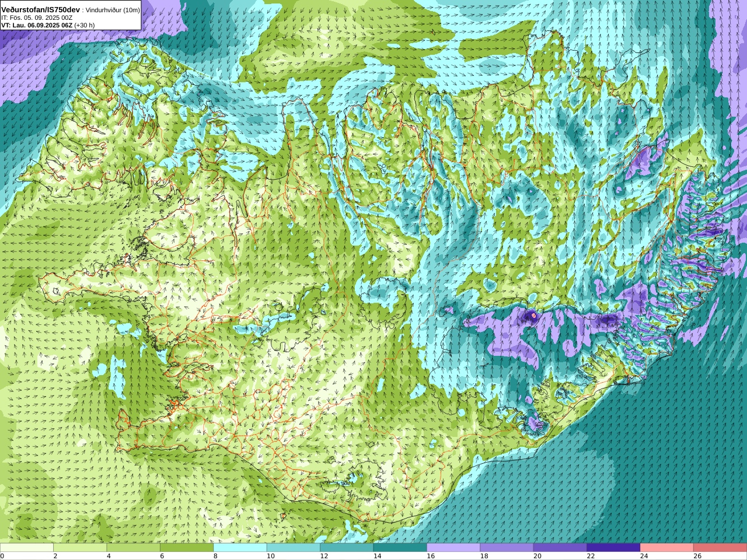Click the legend value label '4'
This screenshot has height=560, width=747.
point(109,556)
